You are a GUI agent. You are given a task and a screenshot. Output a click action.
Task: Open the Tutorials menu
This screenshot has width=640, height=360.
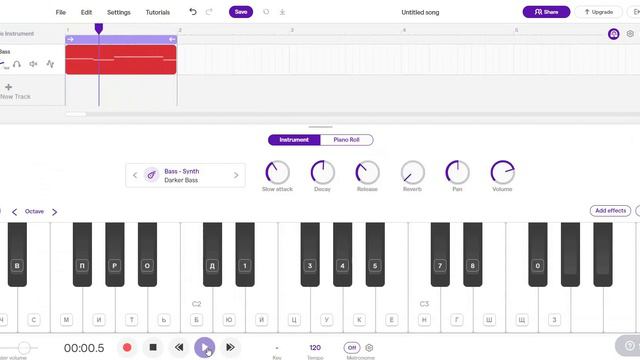[158, 12]
